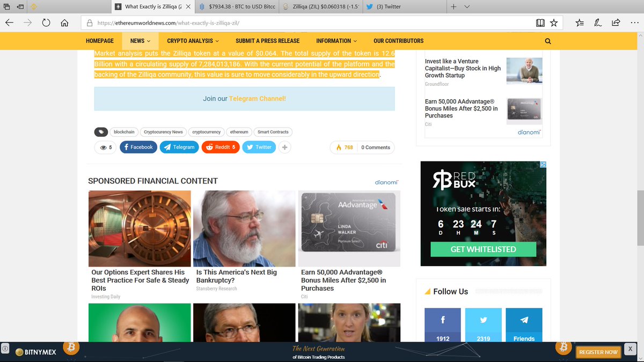
Task: Add page to favorites star icon
Action: coord(554,23)
